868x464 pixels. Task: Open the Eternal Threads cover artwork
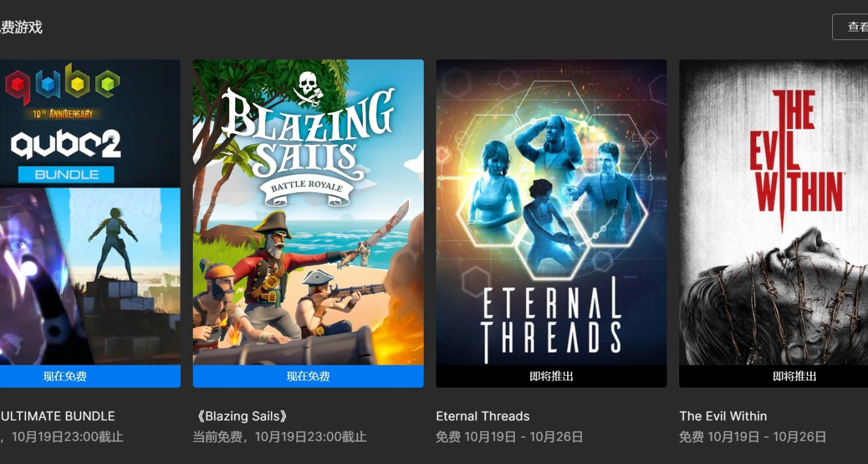click(551, 212)
